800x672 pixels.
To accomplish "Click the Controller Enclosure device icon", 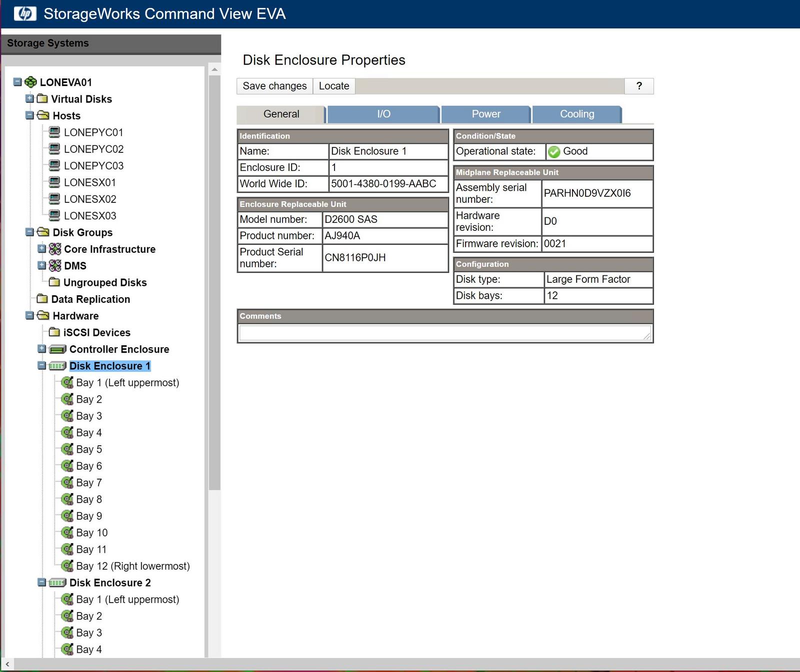I will 57,349.
